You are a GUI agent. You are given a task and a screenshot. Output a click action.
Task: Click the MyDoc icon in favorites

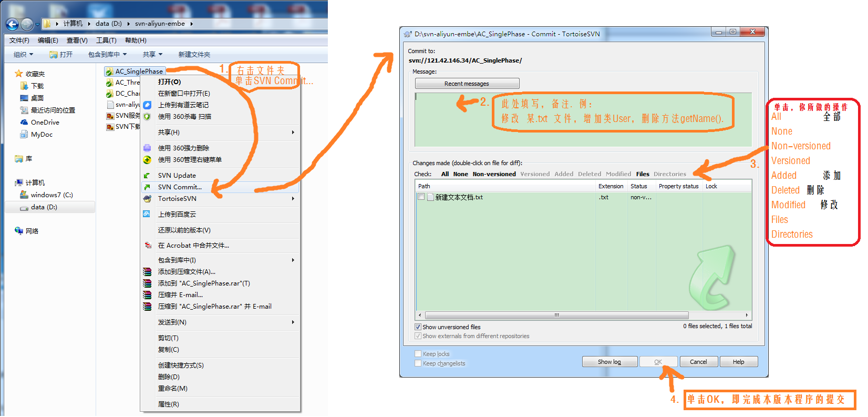(24, 134)
